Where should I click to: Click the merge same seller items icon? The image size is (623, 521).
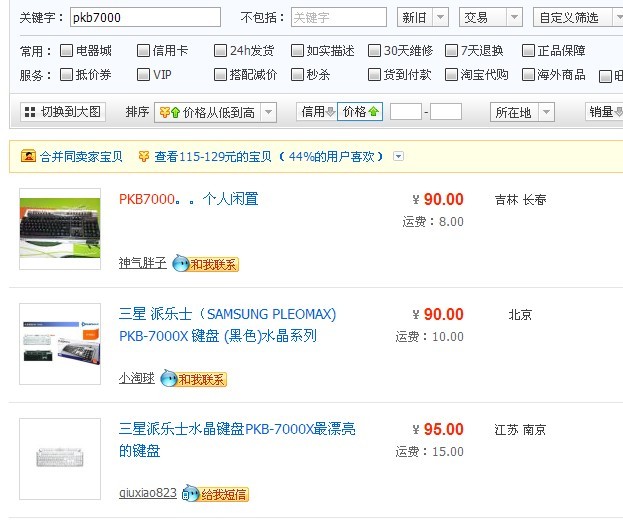pos(28,156)
